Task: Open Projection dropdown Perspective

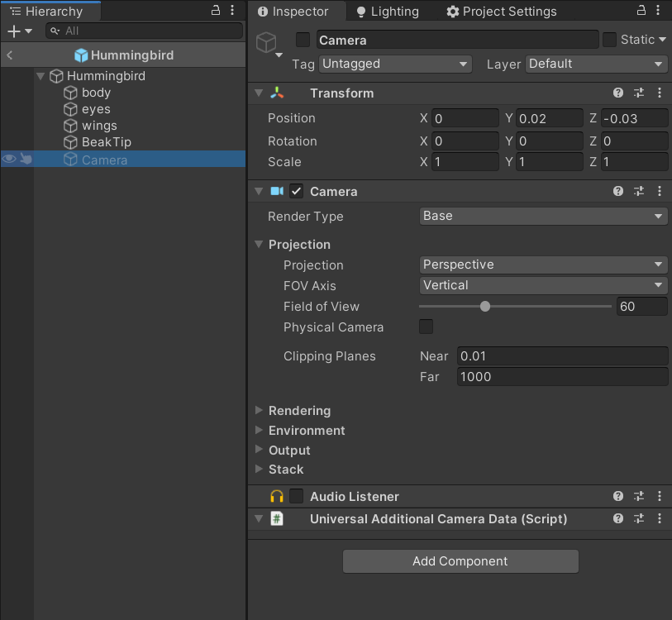Action: click(x=543, y=265)
